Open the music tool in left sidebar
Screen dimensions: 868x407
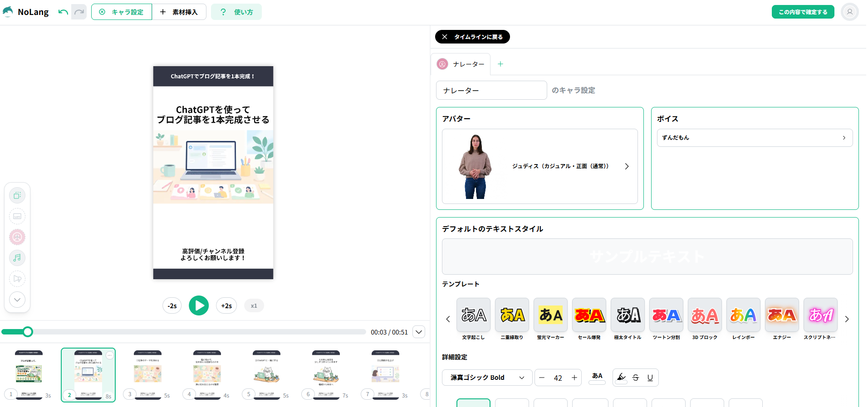17,258
